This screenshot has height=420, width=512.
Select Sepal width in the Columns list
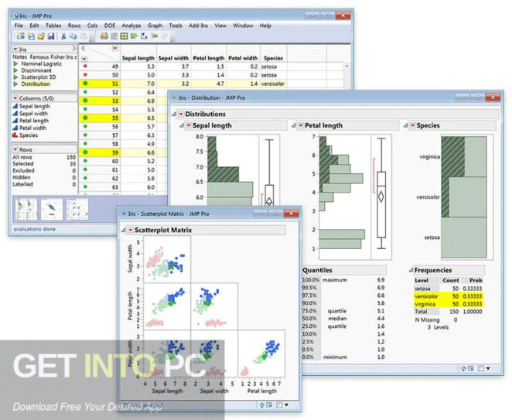pos(33,114)
